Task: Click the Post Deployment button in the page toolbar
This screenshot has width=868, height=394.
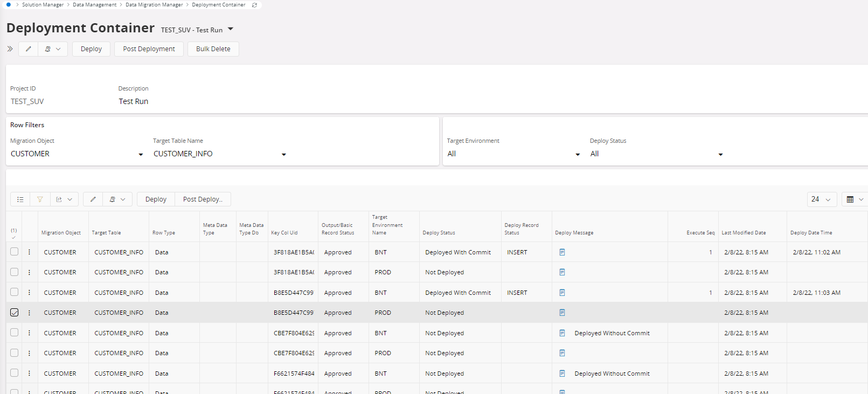Action: 149,49
